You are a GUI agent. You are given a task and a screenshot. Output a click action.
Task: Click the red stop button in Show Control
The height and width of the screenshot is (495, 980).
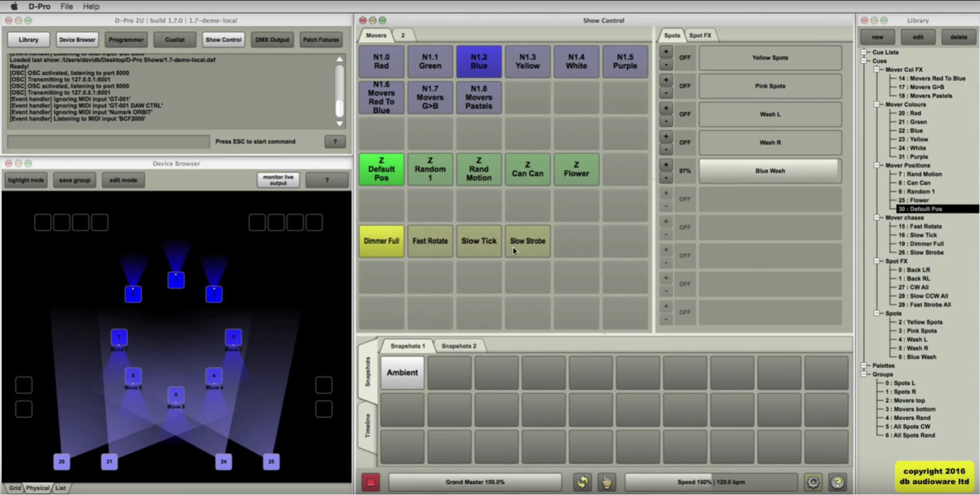pos(370,482)
